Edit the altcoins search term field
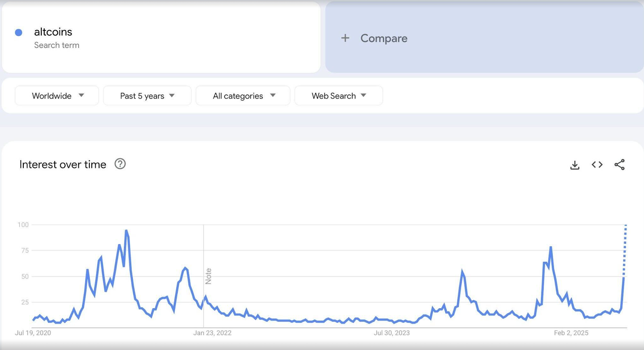 pos(161,37)
